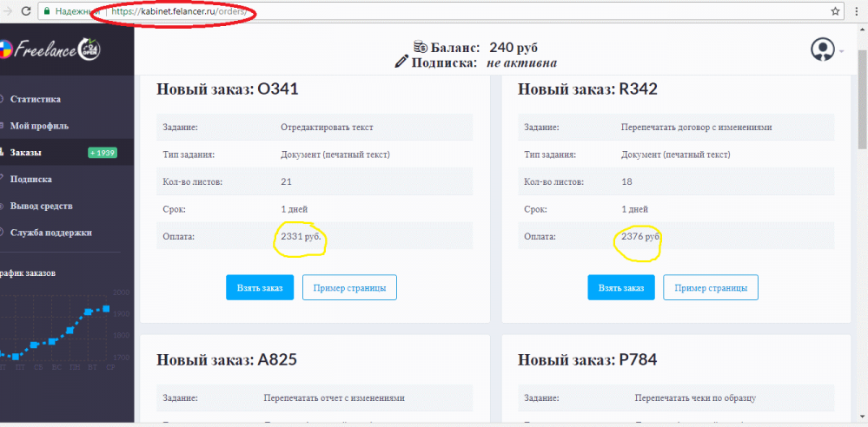Click Пример страницы for order O341
868x427 pixels.
[349, 287]
